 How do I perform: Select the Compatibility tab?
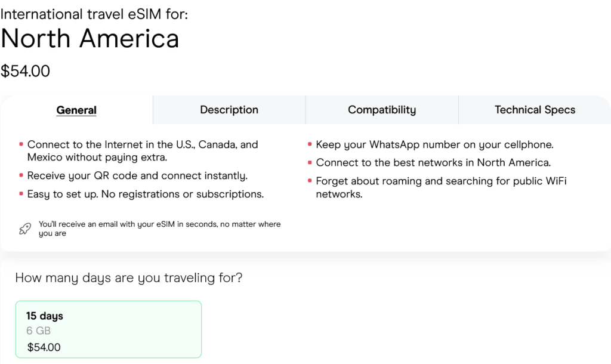(x=382, y=110)
